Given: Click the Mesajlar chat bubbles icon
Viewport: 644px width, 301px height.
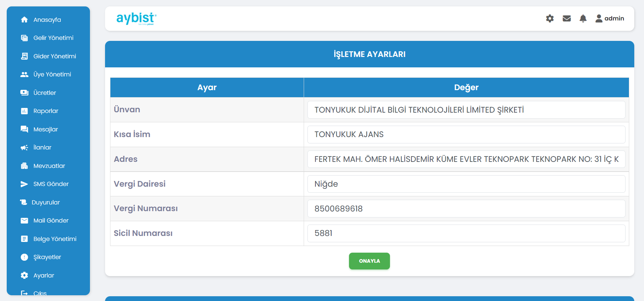Looking at the screenshot, I should (24, 129).
